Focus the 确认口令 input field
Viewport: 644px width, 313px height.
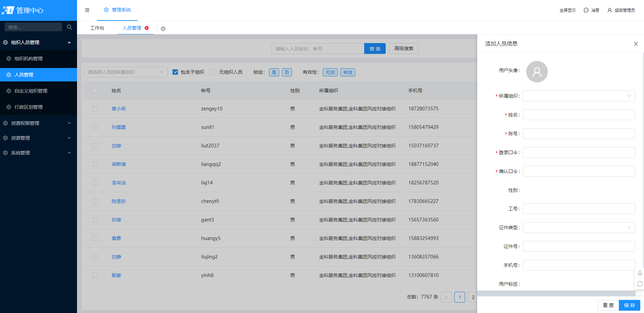tap(579, 171)
